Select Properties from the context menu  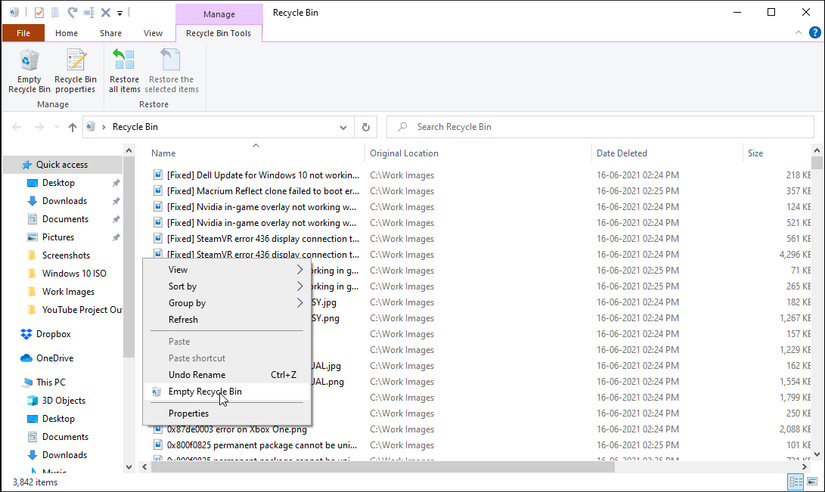pyautogui.click(x=188, y=413)
